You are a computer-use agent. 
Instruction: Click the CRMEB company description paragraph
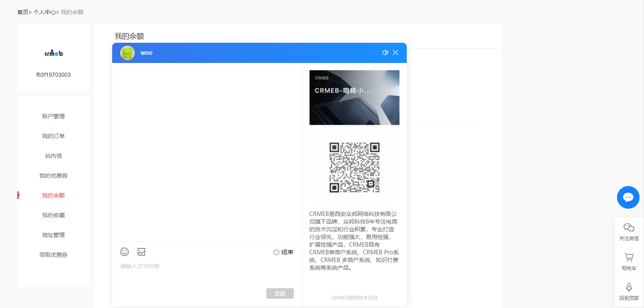[x=354, y=241]
